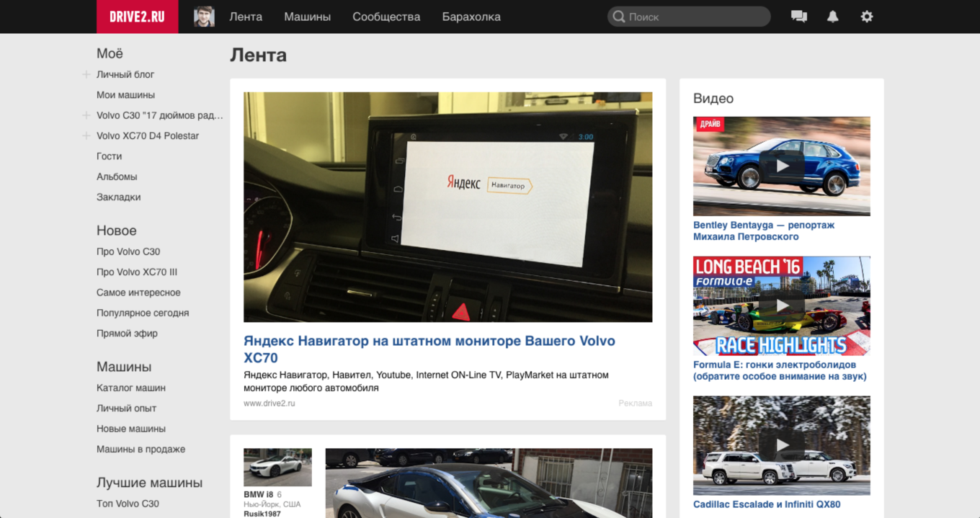Screen dimensions: 980x518
Task: Open Прямой эфир link
Action: tap(127, 334)
